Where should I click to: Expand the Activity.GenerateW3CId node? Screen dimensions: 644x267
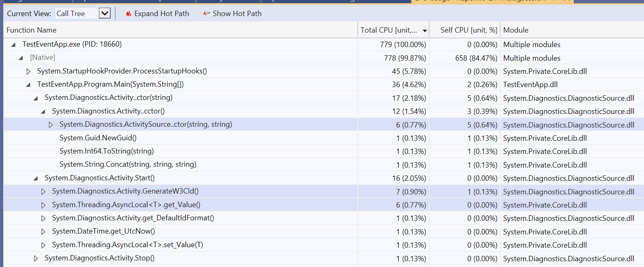[x=43, y=191]
